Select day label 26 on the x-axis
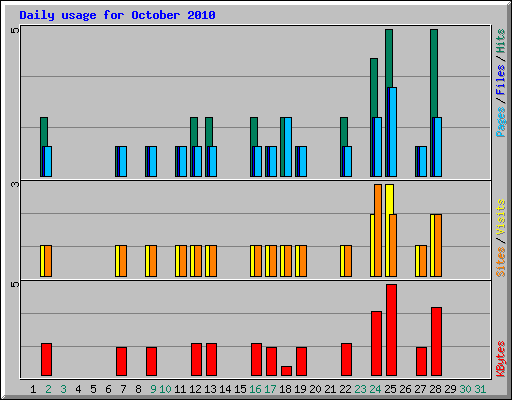512x400 pixels. pyautogui.click(x=405, y=389)
